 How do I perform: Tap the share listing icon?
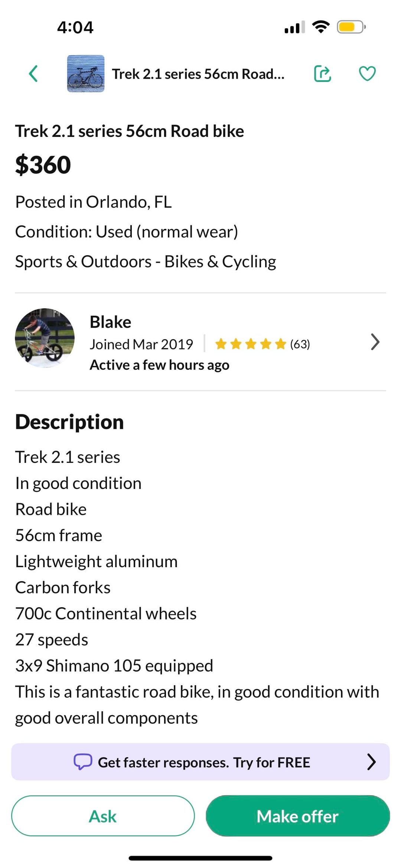tap(322, 73)
